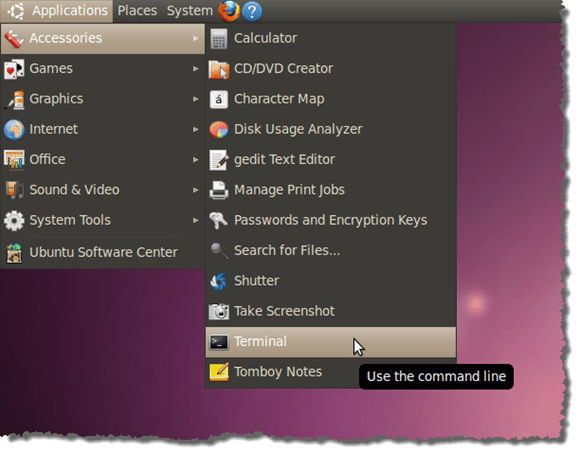Viewport: 580px width, 454px height.
Task: Expand the Games submenu arrow
Action: coord(196,69)
